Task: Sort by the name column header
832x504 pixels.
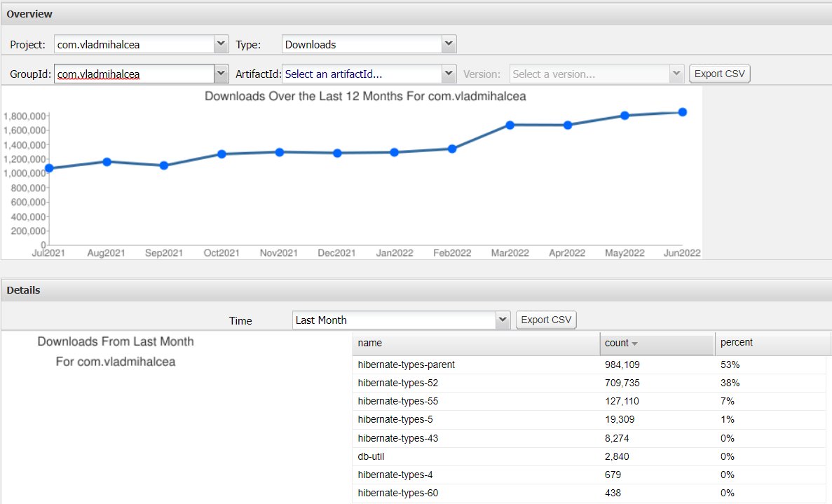Action: pyautogui.click(x=476, y=343)
